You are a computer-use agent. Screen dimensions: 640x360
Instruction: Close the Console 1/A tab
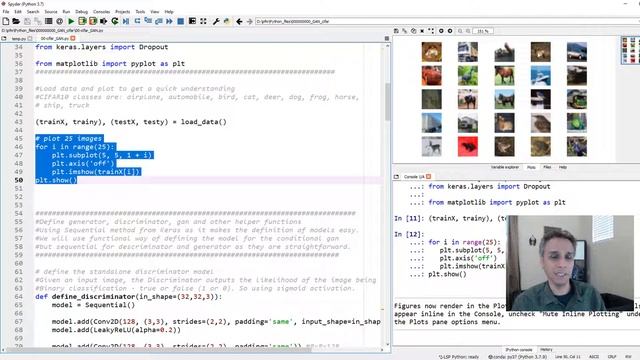point(429,177)
